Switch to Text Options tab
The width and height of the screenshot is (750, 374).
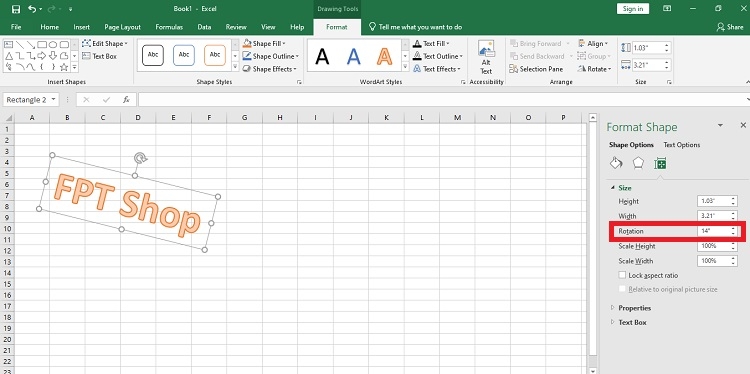[x=682, y=145]
